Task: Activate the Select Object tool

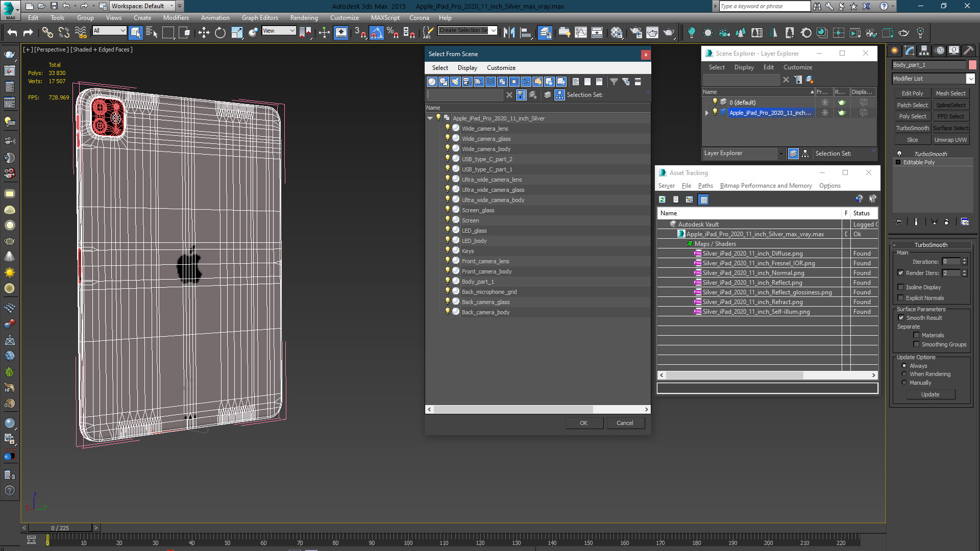Action: [x=136, y=33]
